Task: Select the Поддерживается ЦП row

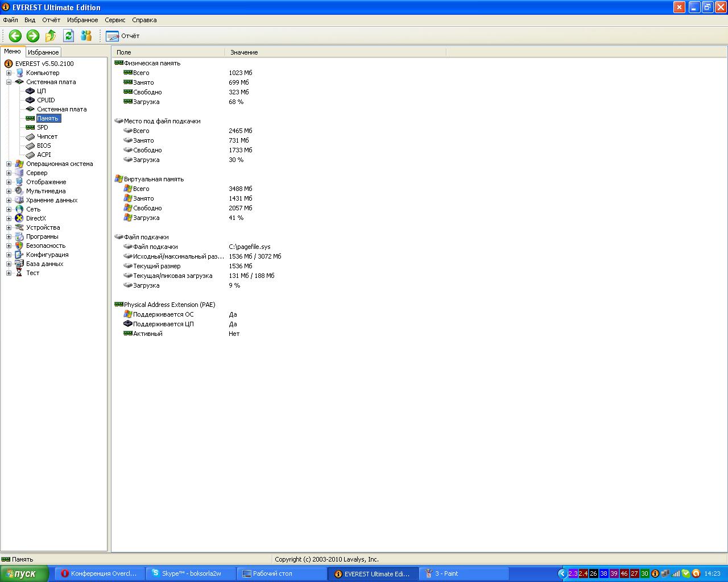Action: click(x=163, y=324)
